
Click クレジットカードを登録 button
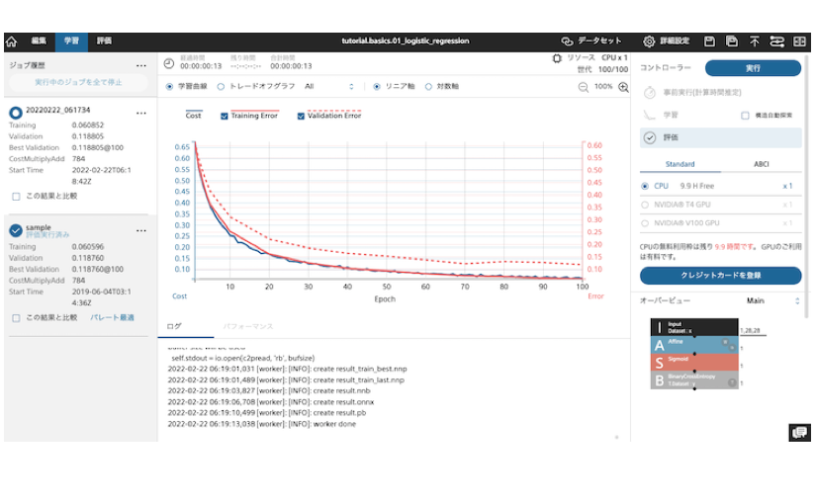tap(720, 276)
